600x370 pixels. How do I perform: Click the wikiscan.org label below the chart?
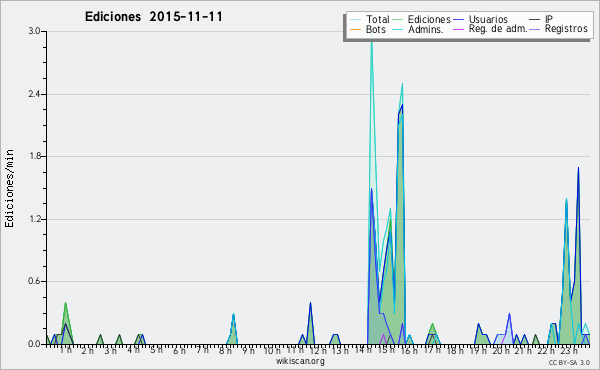(x=300, y=361)
